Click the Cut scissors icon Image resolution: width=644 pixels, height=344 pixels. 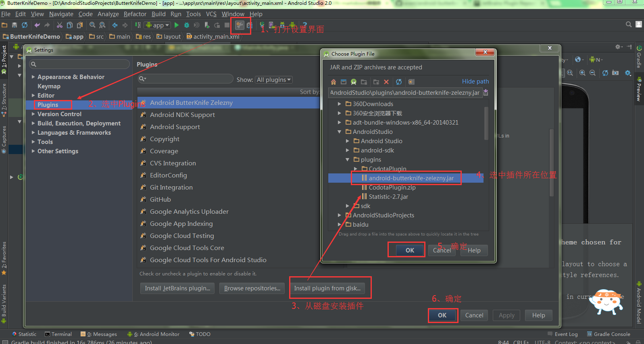[60, 25]
